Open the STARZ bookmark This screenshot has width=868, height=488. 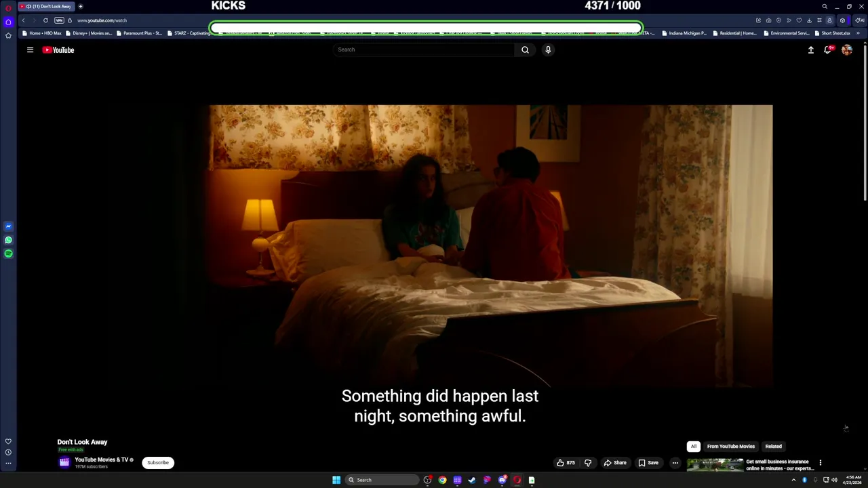coord(189,33)
